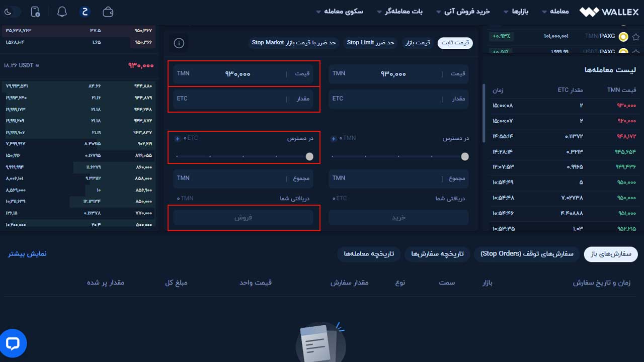Viewport: 644px width, 362px height.
Task: Select the Stop Market order type tab
Action: click(294, 43)
